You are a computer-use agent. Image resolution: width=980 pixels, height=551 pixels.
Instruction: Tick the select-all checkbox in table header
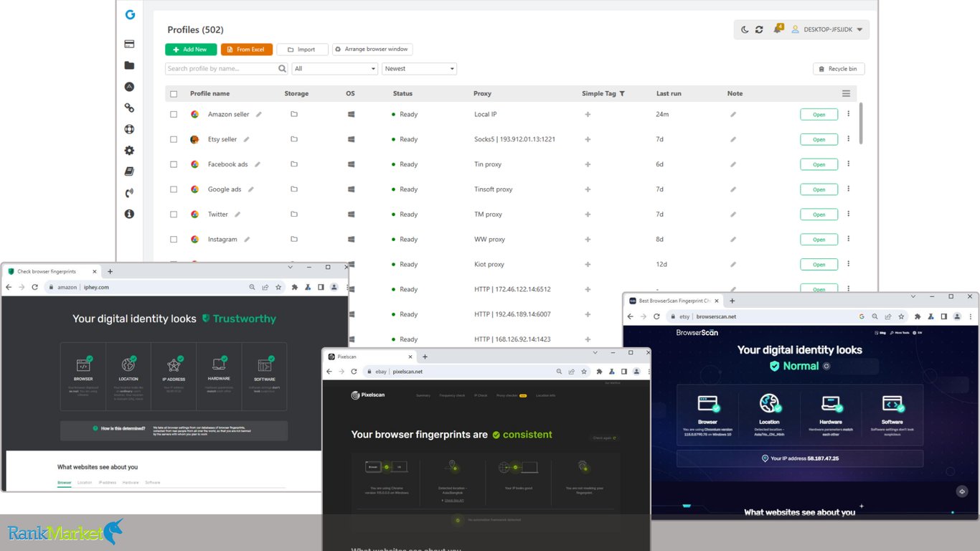click(174, 94)
